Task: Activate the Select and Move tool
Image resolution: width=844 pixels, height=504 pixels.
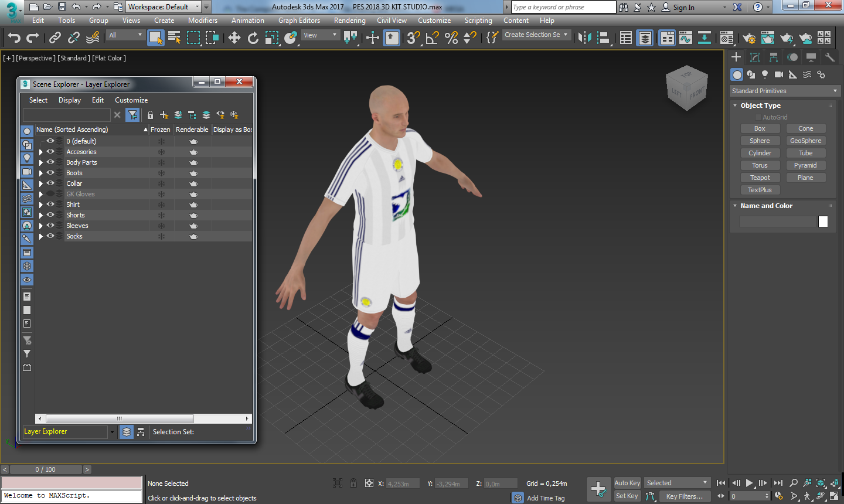Action: [234, 37]
